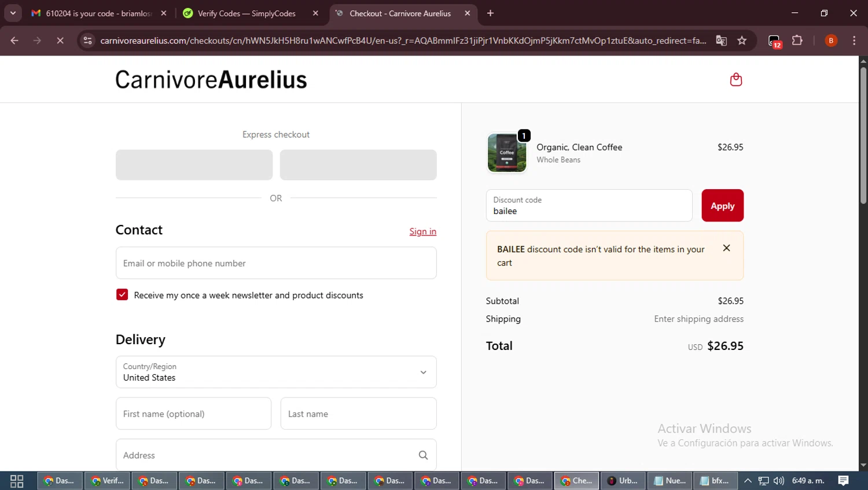The width and height of the screenshot is (868, 490).
Task: Open the network icon in system tray
Action: coord(763,481)
